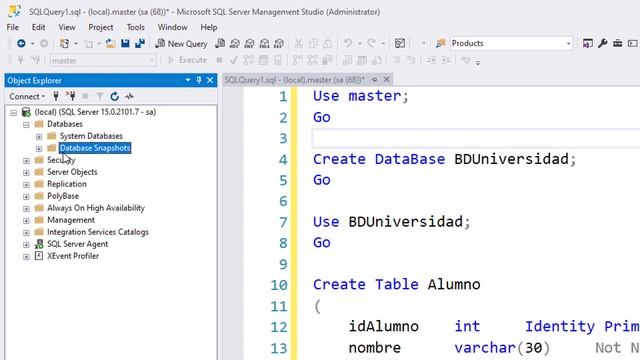Click the Analysis Services MDX Query icon
Image resolution: width=640 pixels, height=360 pixels.
[235, 43]
